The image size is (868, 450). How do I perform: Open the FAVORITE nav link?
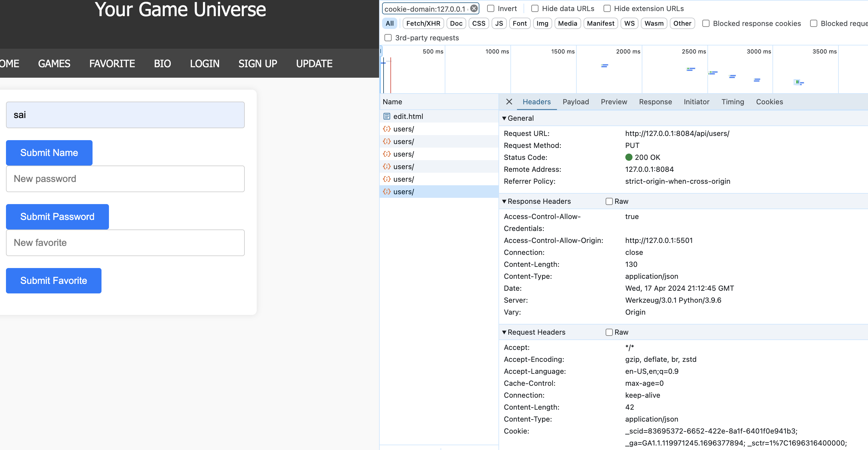coord(112,63)
